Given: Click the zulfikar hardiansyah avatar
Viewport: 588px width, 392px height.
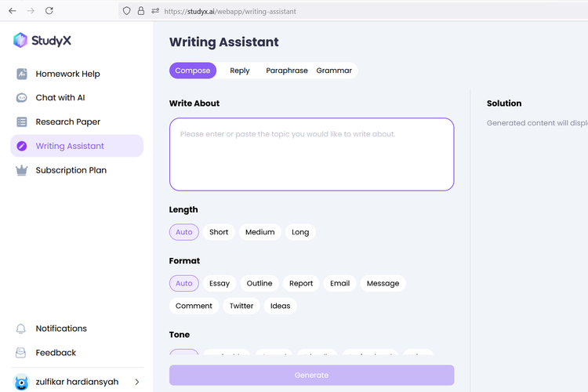Looking at the screenshot, I should point(21,382).
